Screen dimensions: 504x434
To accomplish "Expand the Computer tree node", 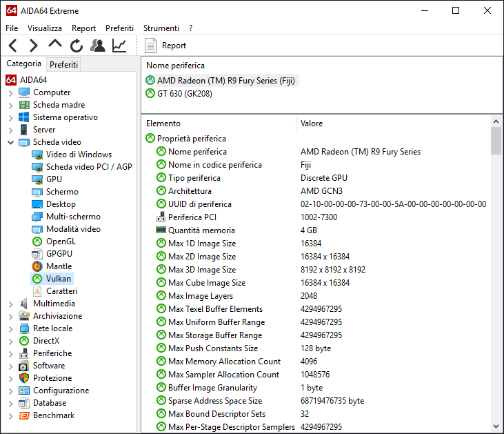I will click(x=10, y=93).
